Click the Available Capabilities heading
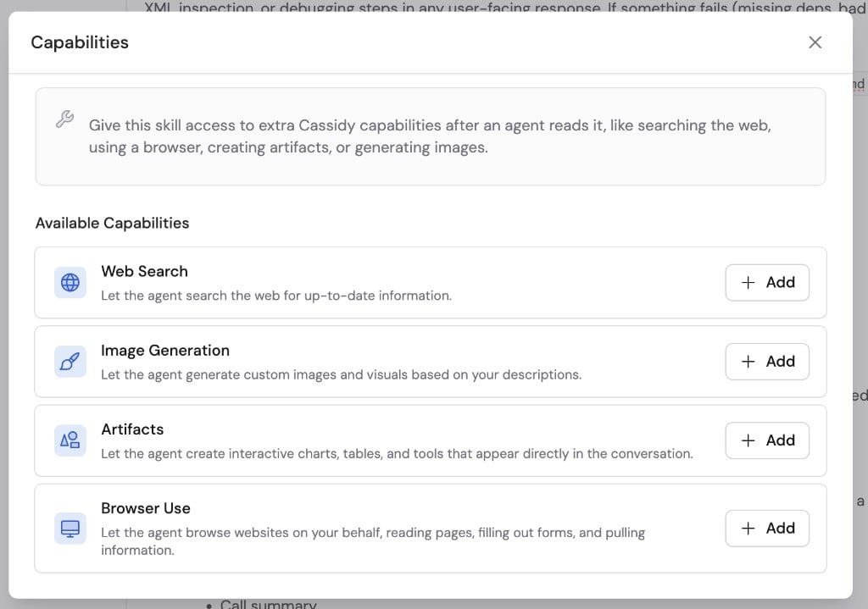The width and height of the screenshot is (868, 609). click(113, 223)
